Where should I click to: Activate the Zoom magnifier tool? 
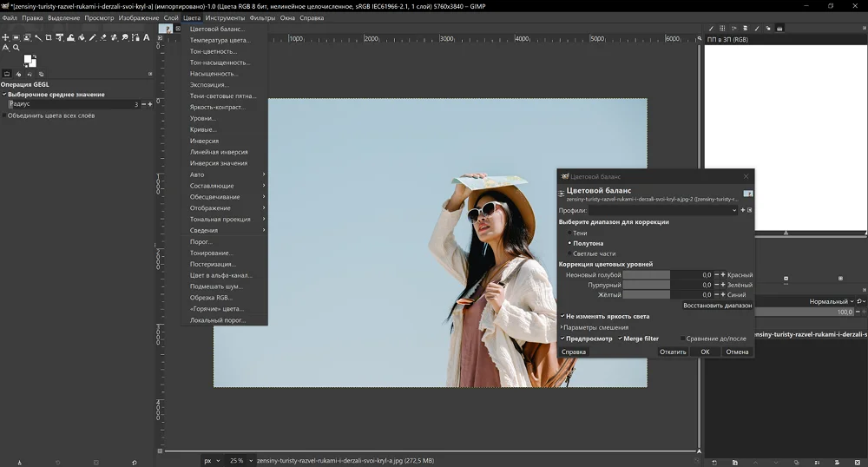(16, 48)
